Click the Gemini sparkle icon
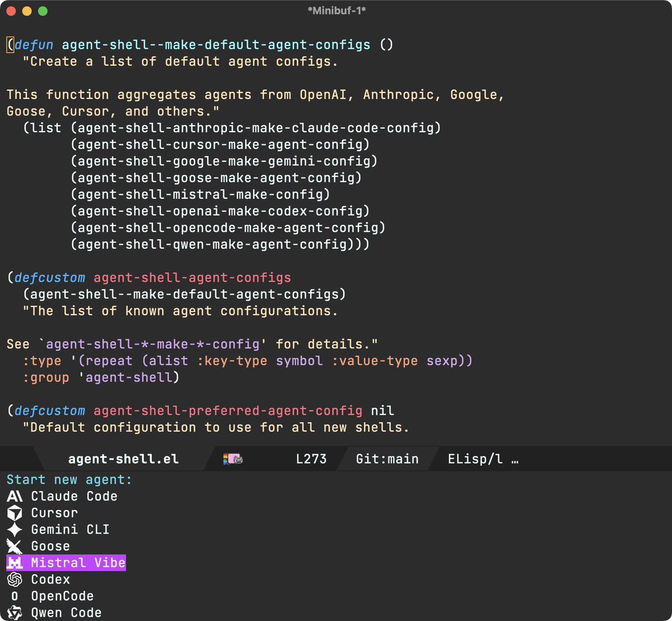 click(15, 530)
